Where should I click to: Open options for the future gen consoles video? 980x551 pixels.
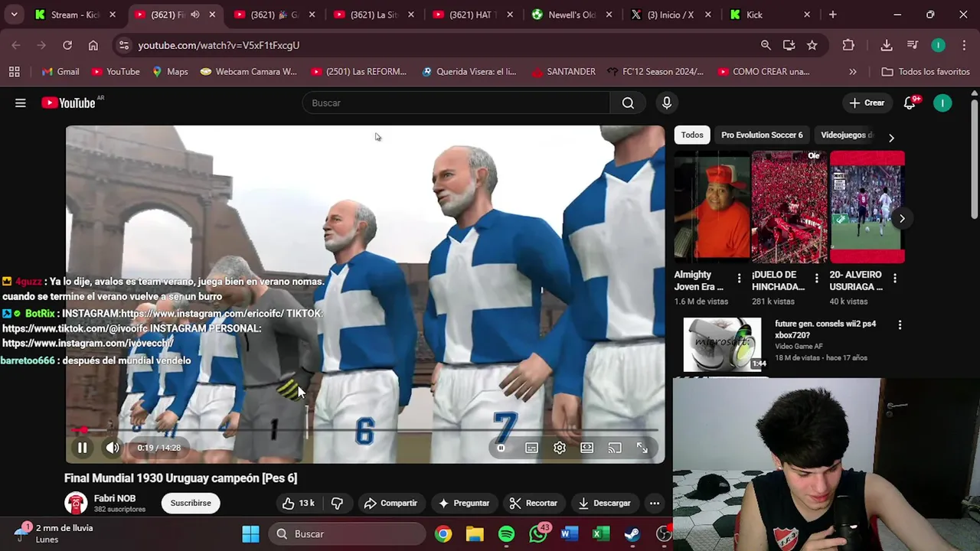coord(900,325)
